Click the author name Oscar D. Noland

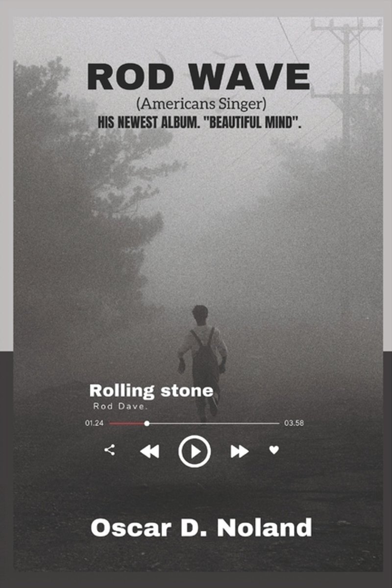(x=201, y=528)
